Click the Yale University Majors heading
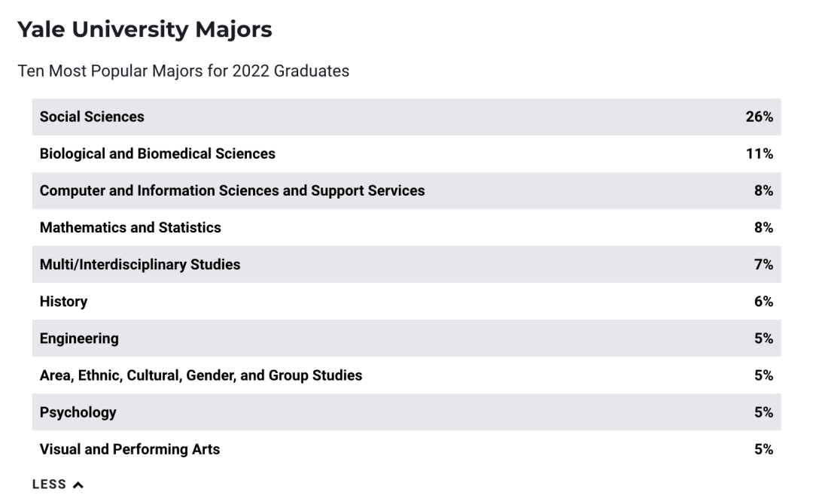Image resolution: width=813 pixels, height=504 pixels. point(145,29)
